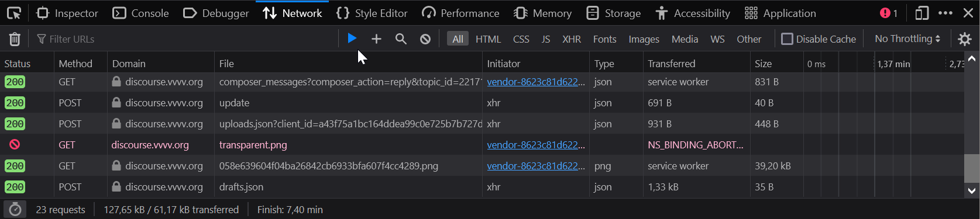980x219 pixels.
Task: Click the lock icon in update row
Action: pos(116,102)
